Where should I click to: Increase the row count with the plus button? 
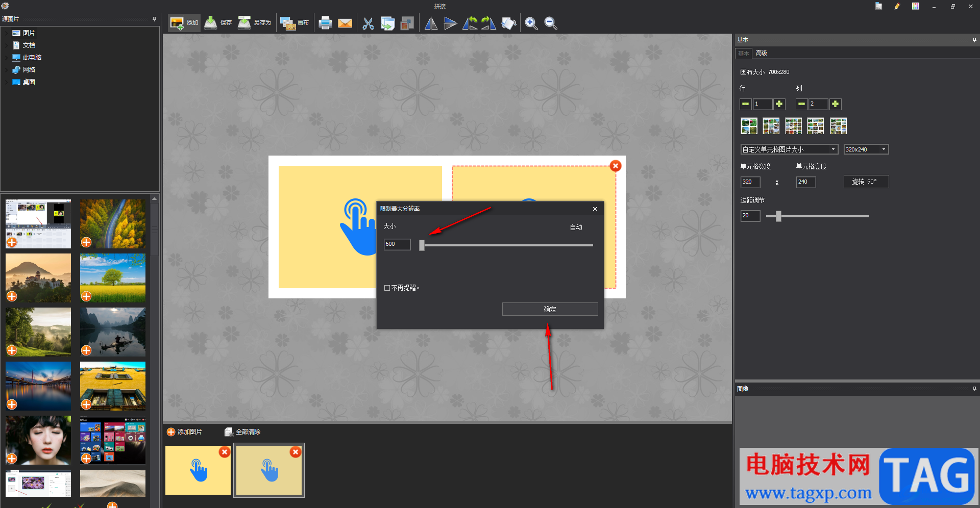coord(779,104)
